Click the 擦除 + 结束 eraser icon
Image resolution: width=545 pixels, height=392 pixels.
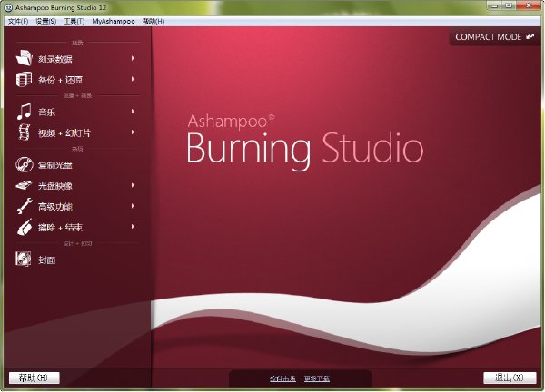point(25,227)
